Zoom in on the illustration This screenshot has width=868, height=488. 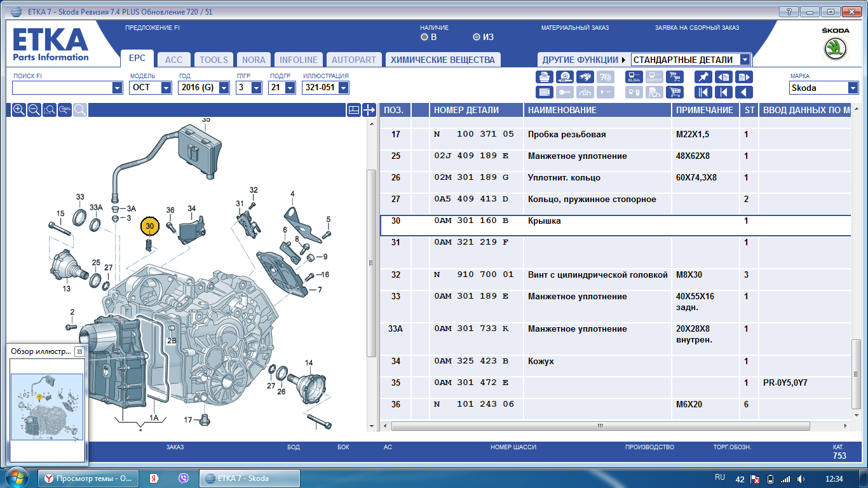(19, 110)
